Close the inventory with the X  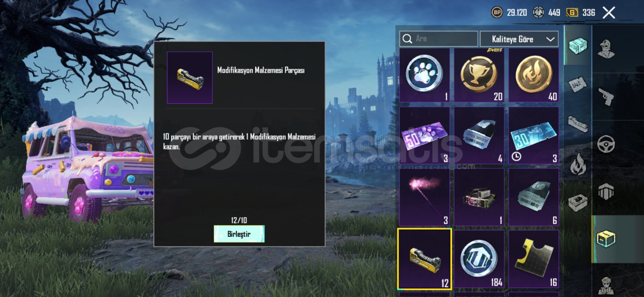pyautogui.click(x=608, y=13)
